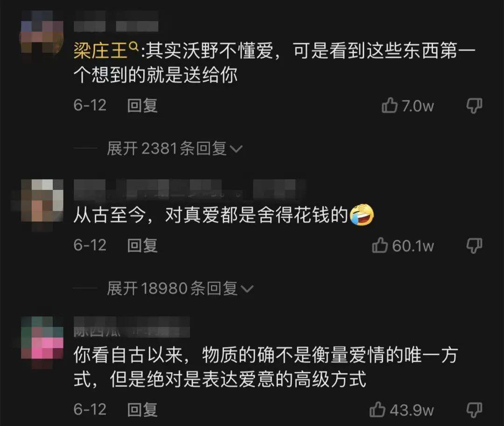Open the second commenter's avatar
This screenshot has width=504, height=426.
(x=42, y=201)
